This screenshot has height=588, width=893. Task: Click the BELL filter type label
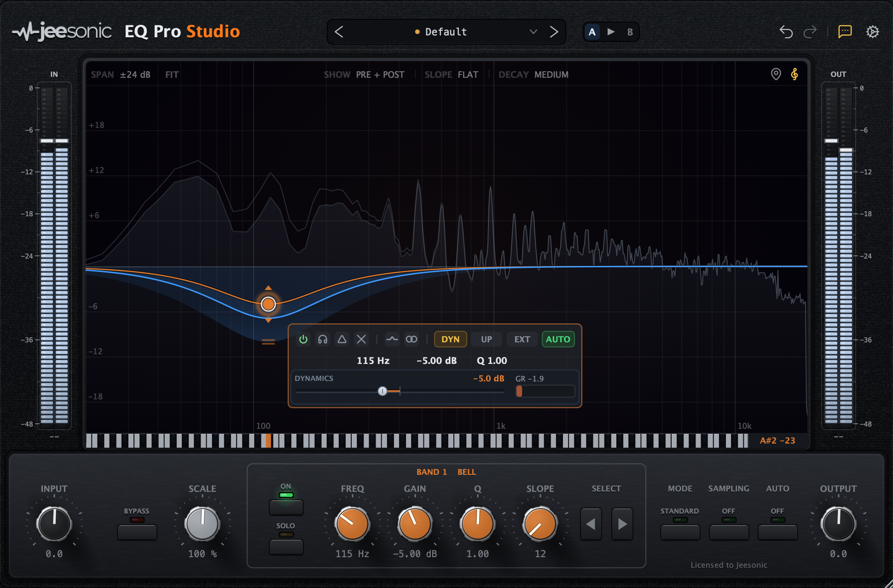click(x=467, y=472)
